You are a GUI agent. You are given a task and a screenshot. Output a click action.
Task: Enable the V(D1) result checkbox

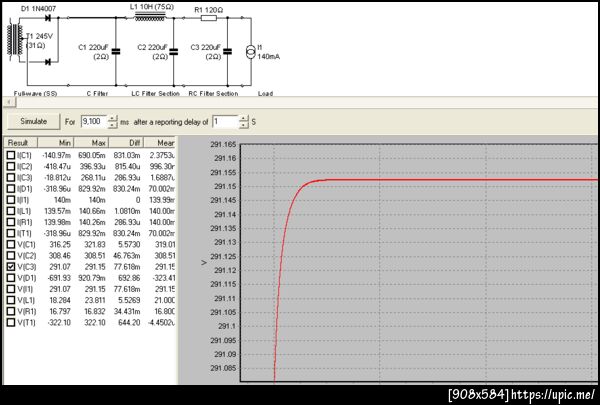[x=11, y=278]
